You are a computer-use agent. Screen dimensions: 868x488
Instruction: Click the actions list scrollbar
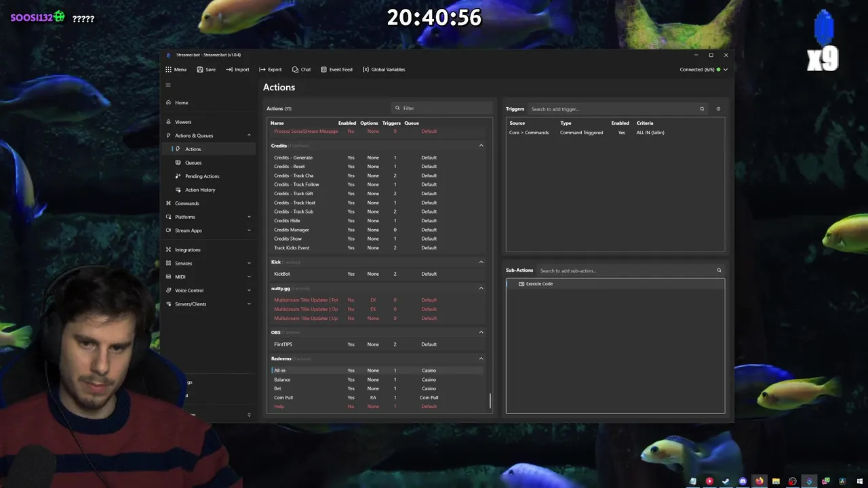[490, 401]
